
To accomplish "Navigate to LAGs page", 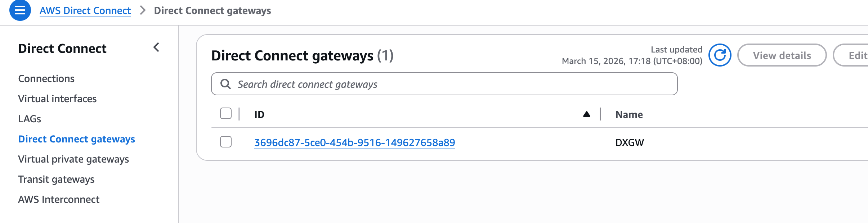I will point(30,119).
